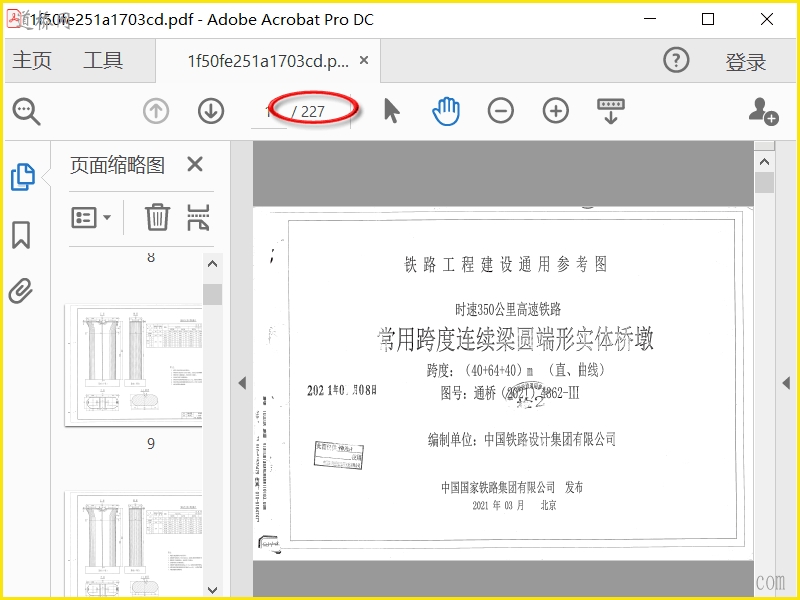Click the text 编制单位：中国铁路设计集团有限公司
Image resolution: width=800 pixels, height=600 pixels.
(x=521, y=439)
